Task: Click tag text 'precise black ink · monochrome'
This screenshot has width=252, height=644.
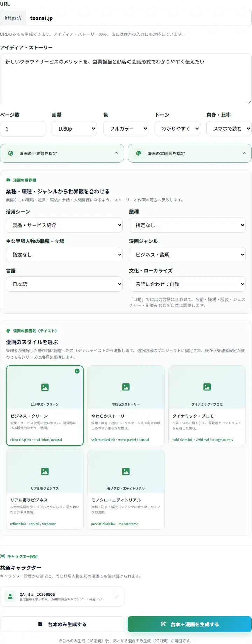Action: coord(114,524)
